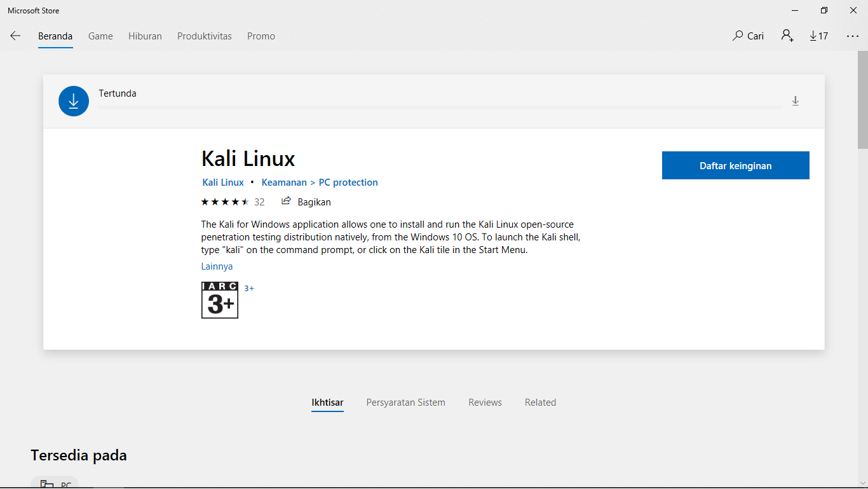Expand description with Lainnya link
This screenshot has width=868, height=489.
tap(217, 266)
